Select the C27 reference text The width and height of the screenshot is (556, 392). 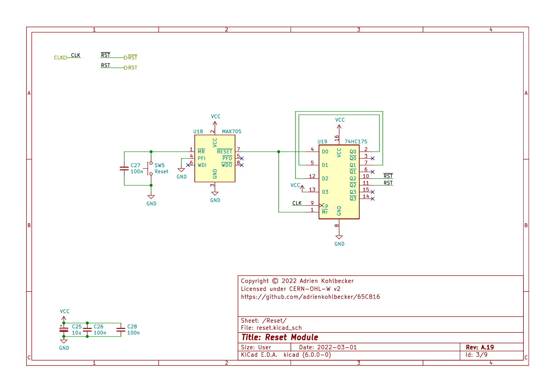pos(136,166)
